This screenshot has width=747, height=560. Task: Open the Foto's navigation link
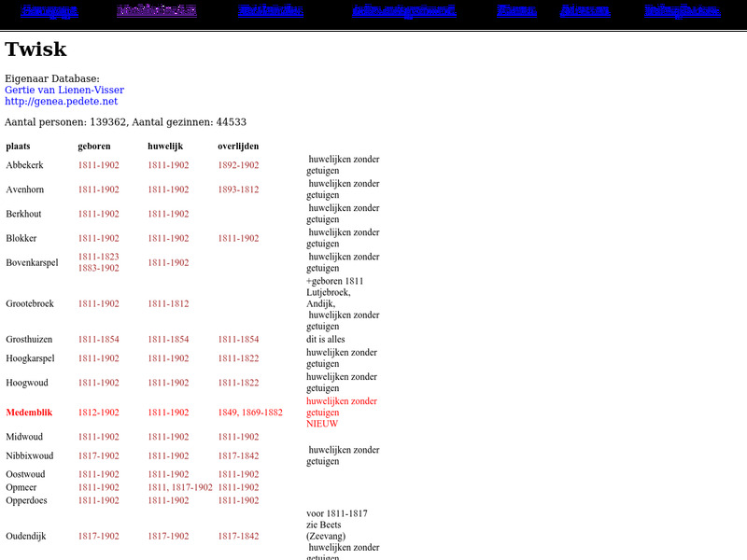pos(516,9)
